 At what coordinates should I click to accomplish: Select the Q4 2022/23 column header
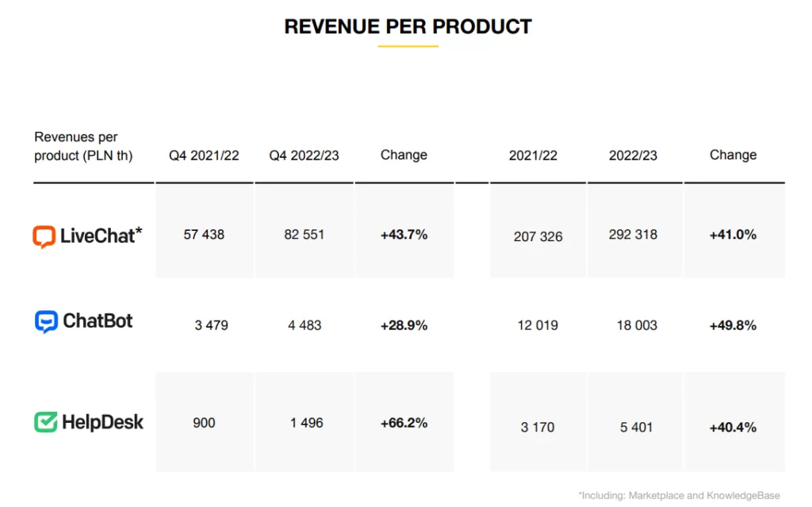(x=304, y=156)
